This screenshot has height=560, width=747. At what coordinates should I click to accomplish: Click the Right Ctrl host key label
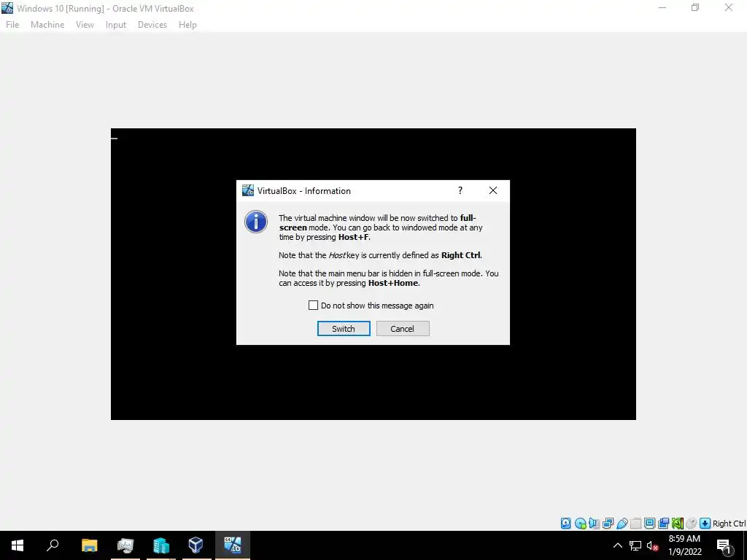tap(729, 524)
